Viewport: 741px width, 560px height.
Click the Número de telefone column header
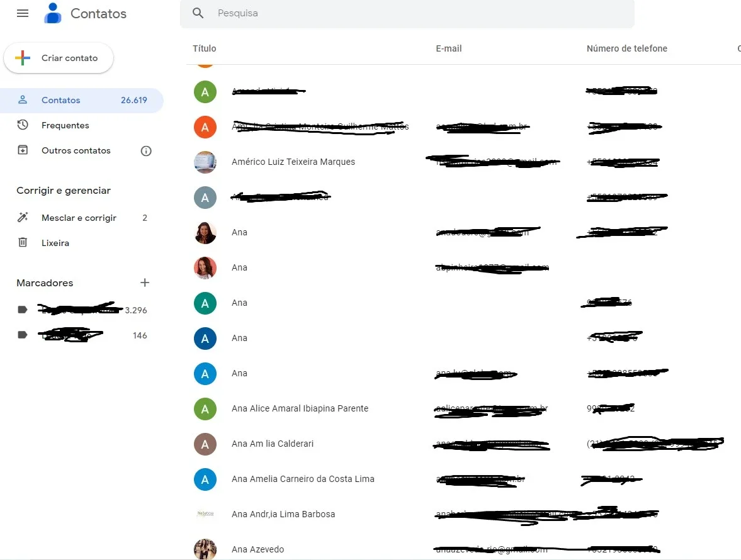626,48
